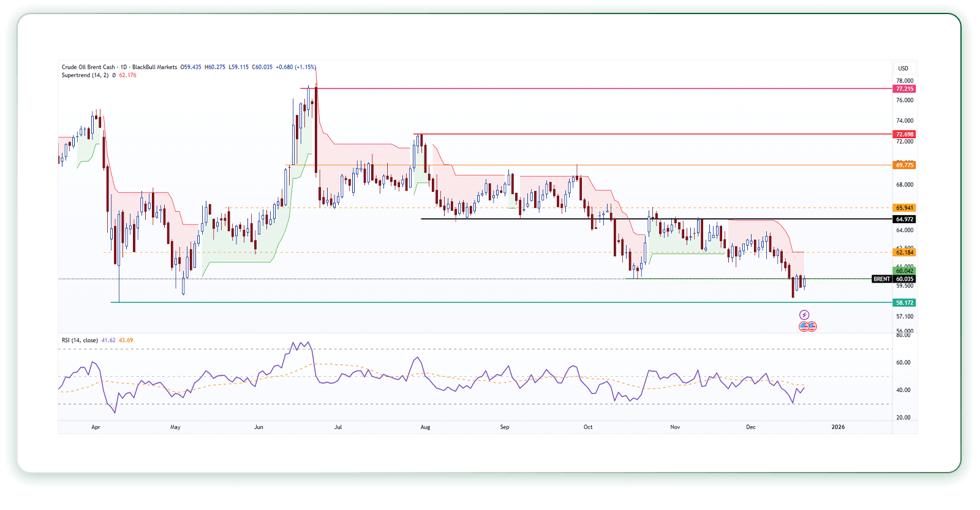The image size is (980, 510).
Task: Click the Crude Oil Brent Cash symbol title
Action: (88, 67)
